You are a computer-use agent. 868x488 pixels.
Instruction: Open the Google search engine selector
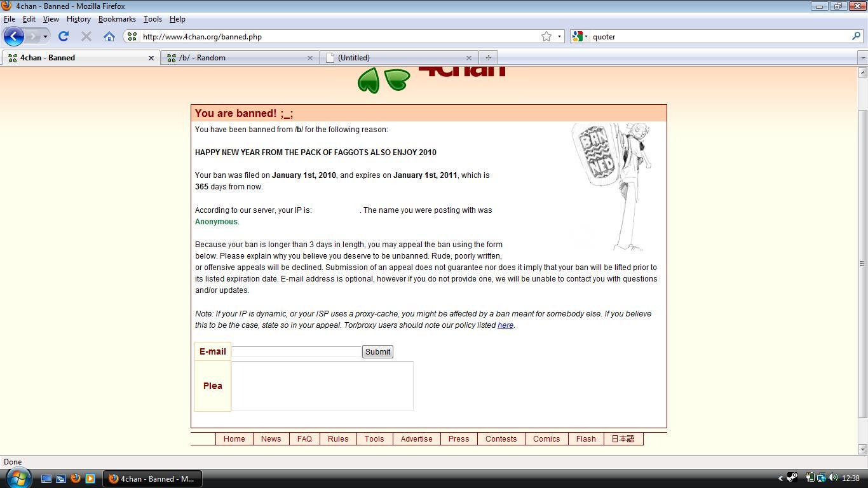(580, 36)
